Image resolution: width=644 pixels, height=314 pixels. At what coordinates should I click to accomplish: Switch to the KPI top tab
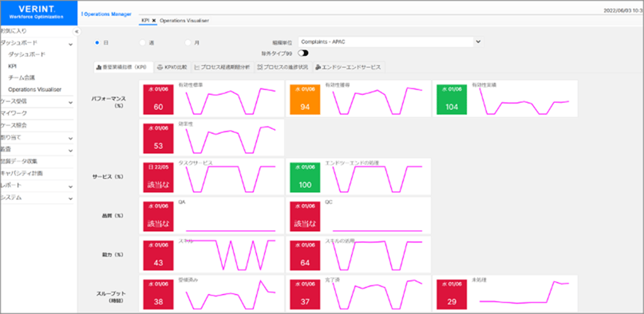tap(145, 21)
